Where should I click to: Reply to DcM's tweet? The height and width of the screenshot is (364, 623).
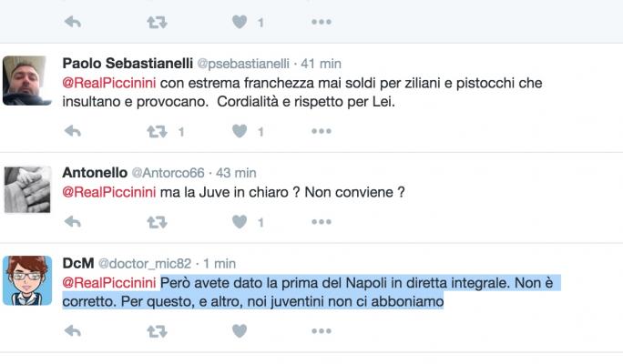pyautogui.click(x=74, y=332)
